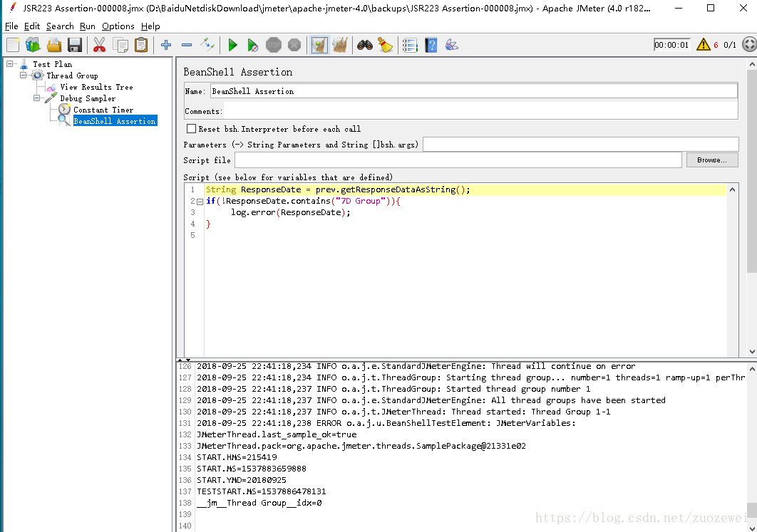The image size is (757, 532).
Task: Click the Save floppy disk icon
Action: [x=75, y=46]
